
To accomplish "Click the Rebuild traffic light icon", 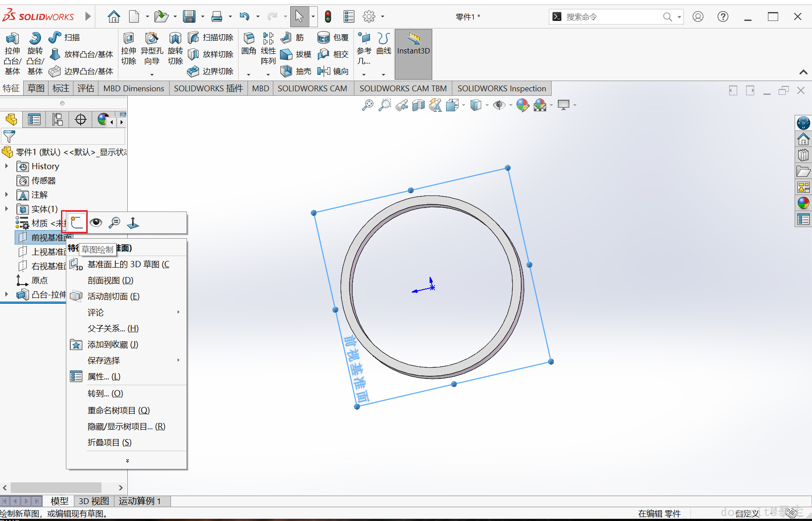I will tap(328, 17).
